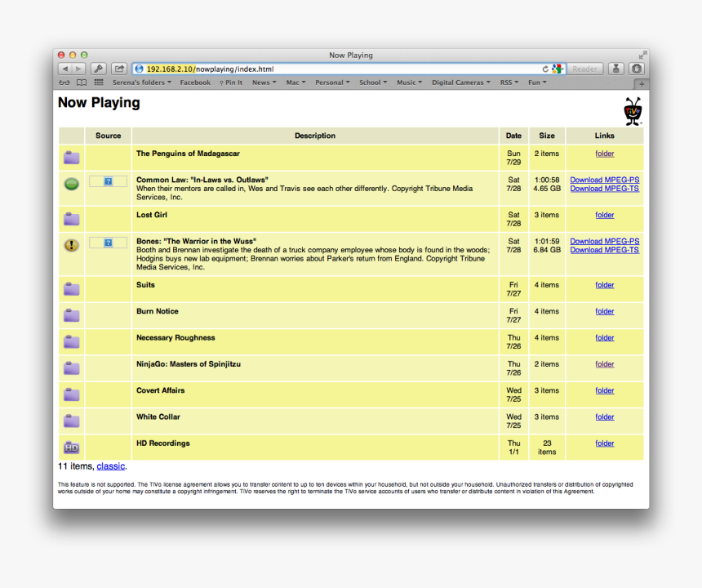Screen dimensions: 702x588
Task: Click the Share toolbar button
Action: click(118, 69)
